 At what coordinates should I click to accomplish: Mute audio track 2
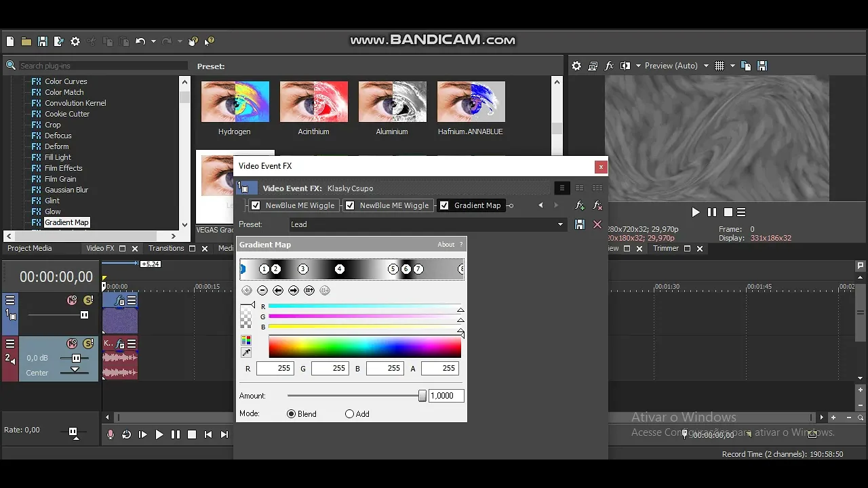click(x=72, y=344)
